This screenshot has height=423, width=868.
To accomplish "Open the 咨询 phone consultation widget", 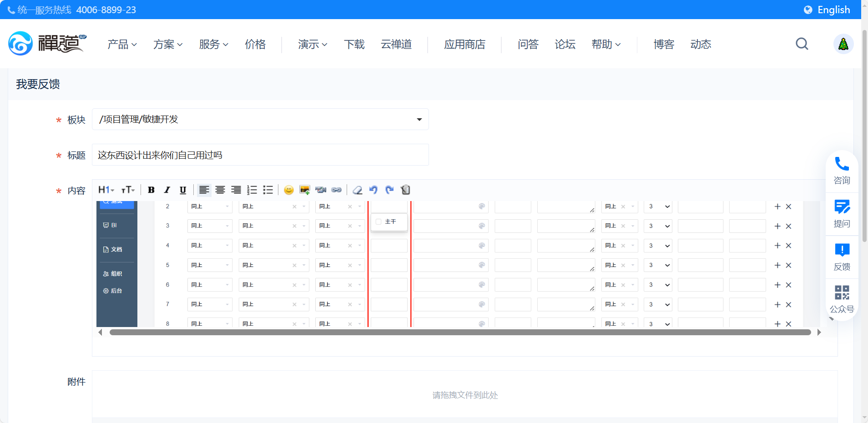I will [x=842, y=171].
